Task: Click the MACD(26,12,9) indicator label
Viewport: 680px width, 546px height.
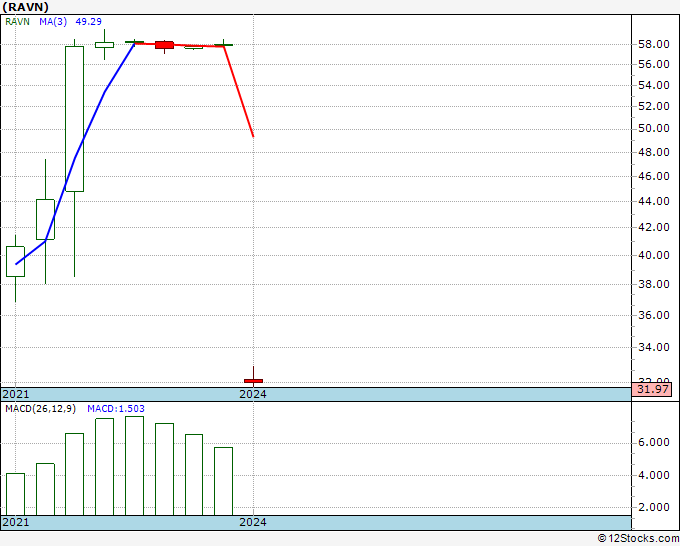Action: click(x=40, y=409)
